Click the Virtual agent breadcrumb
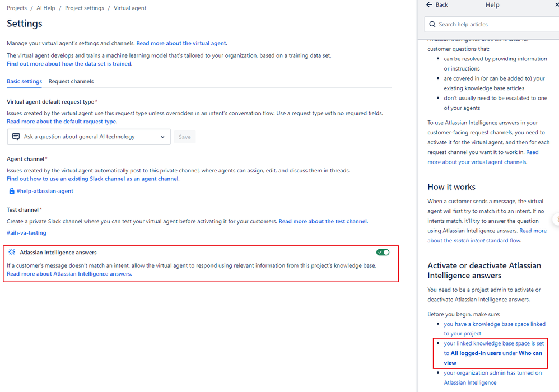Viewport: 559px width, 392px height. coord(130,8)
